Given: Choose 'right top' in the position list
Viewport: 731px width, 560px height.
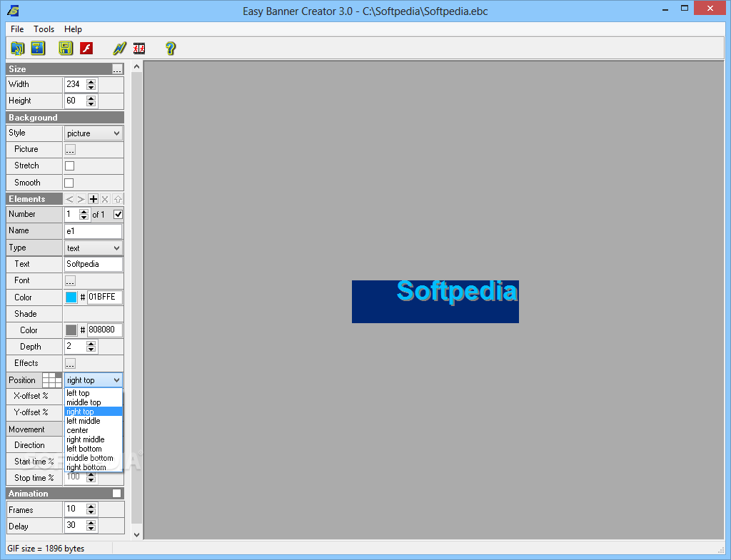Looking at the screenshot, I should click(94, 412).
